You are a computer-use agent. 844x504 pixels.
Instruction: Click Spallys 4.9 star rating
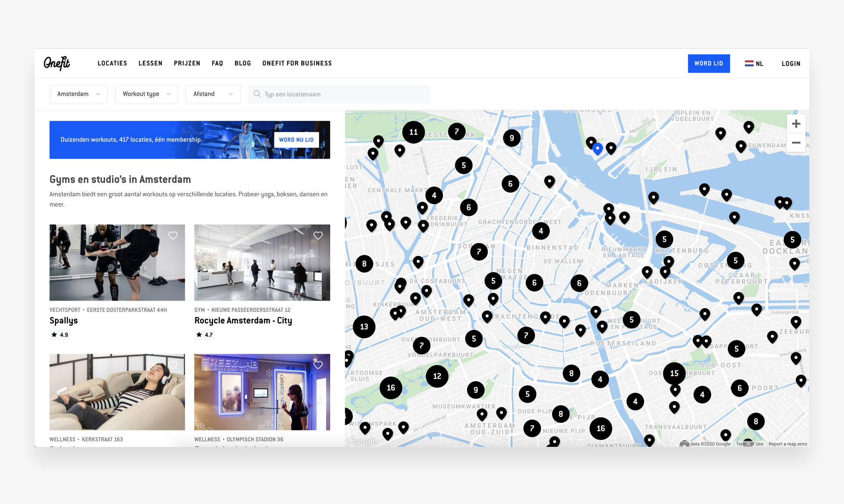(60, 335)
